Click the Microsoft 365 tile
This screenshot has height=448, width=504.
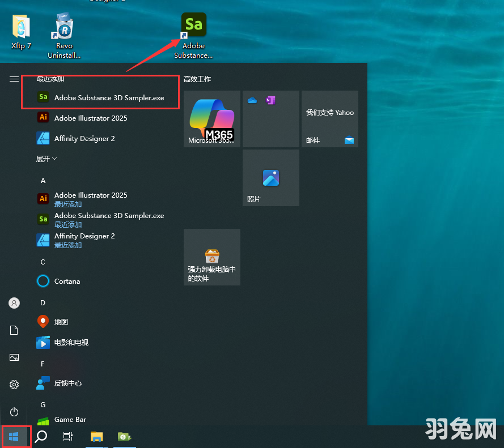coord(211,118)
